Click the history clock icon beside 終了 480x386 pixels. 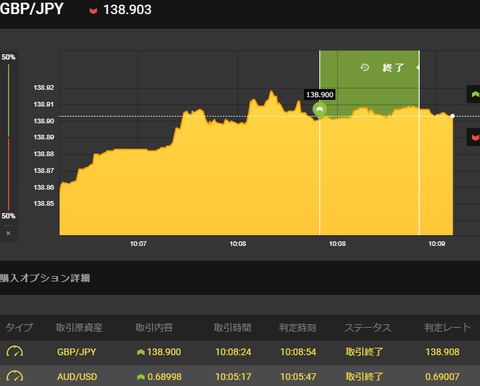[365, 68]
